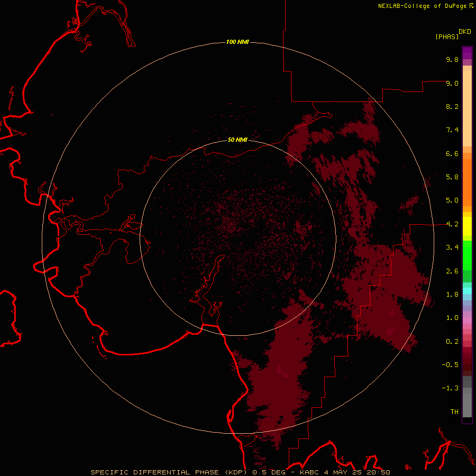Click the -1.3 scale value
Image resolution: width=476 pixels, height=476 pixels.
coord(450,388)
